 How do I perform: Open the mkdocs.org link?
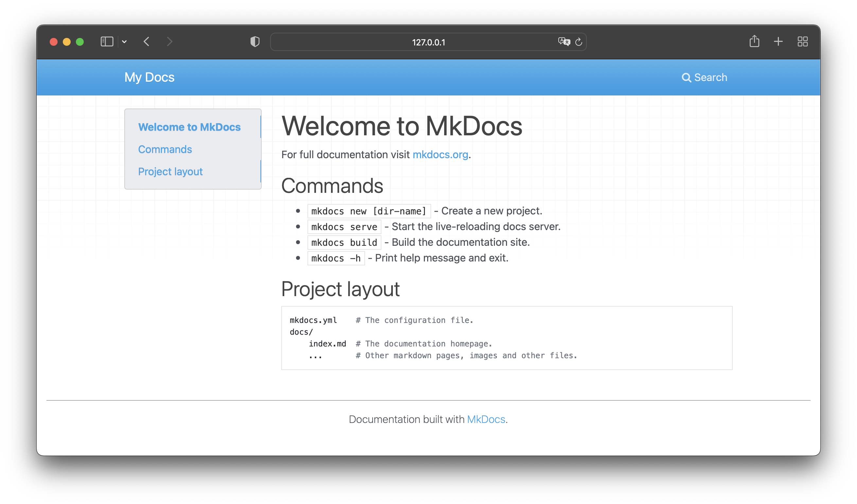point(440,155)
